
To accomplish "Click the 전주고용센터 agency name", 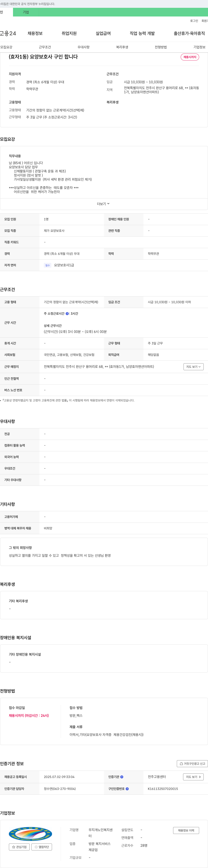I will point(157,777).
